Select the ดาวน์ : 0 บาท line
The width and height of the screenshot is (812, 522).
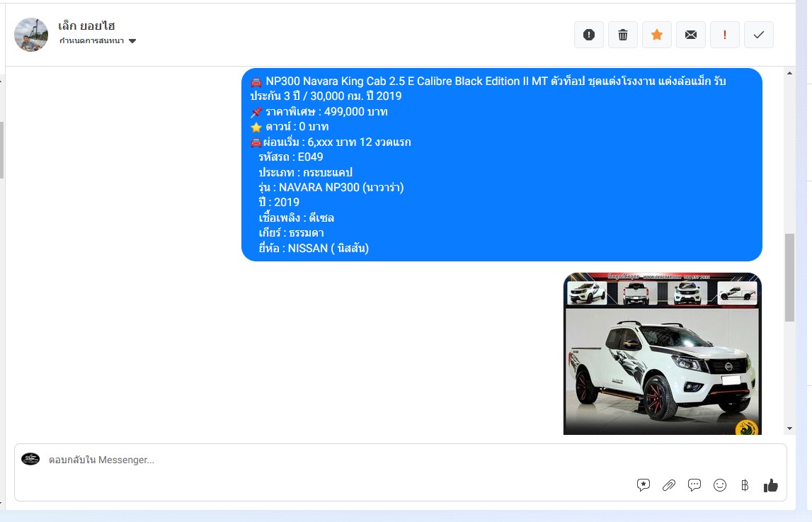pos(290,127)
